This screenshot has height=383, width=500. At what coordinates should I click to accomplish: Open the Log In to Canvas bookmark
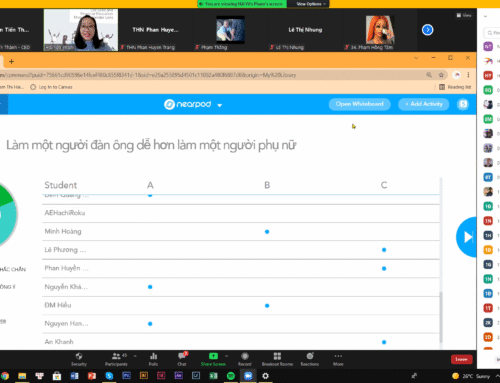coord(51,87)
